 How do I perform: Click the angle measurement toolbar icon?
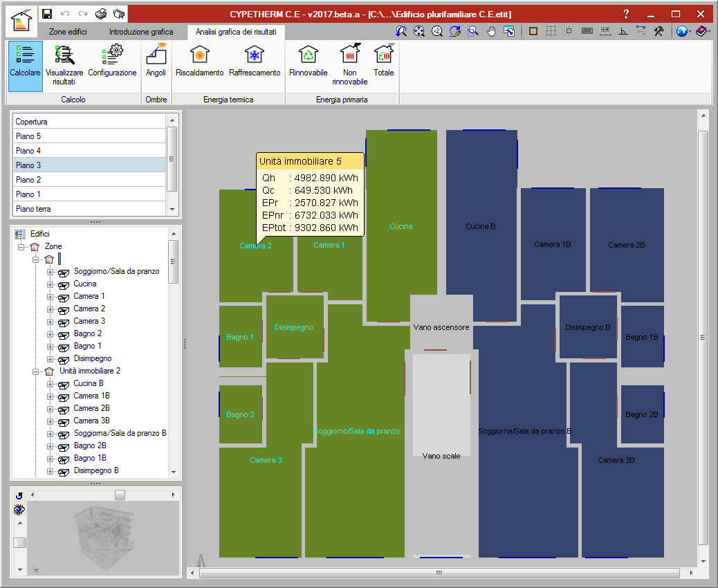pyautogui.click(x=623, y=31)
